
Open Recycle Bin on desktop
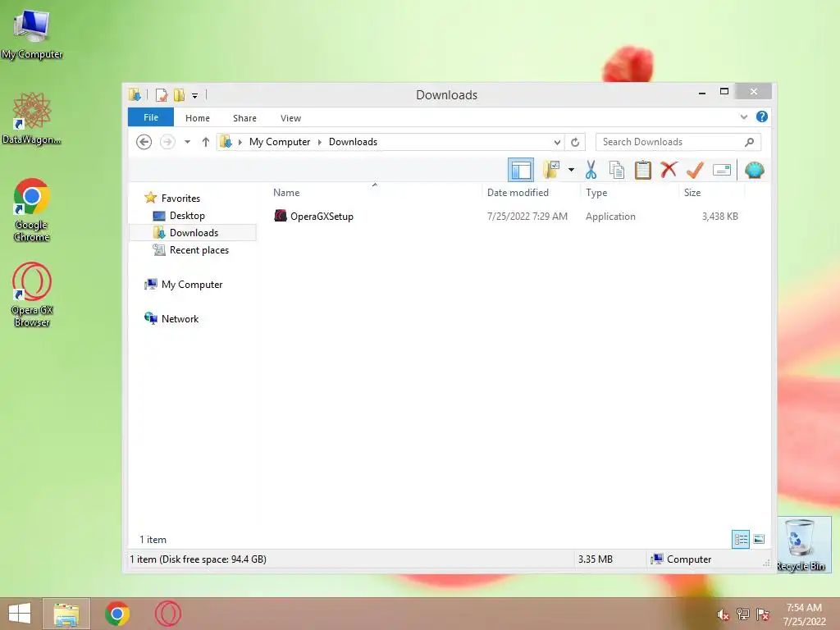801,545
